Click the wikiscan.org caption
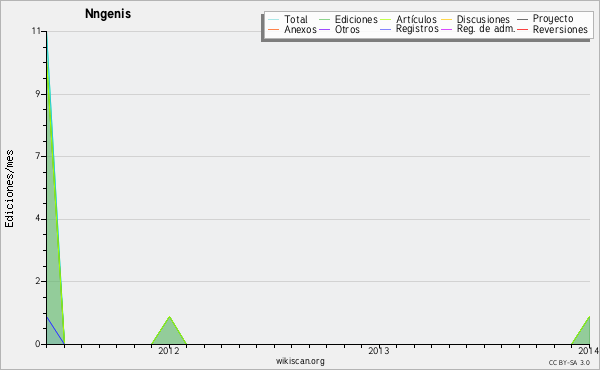This screenshot has width=600, height=370. [300, 361]
